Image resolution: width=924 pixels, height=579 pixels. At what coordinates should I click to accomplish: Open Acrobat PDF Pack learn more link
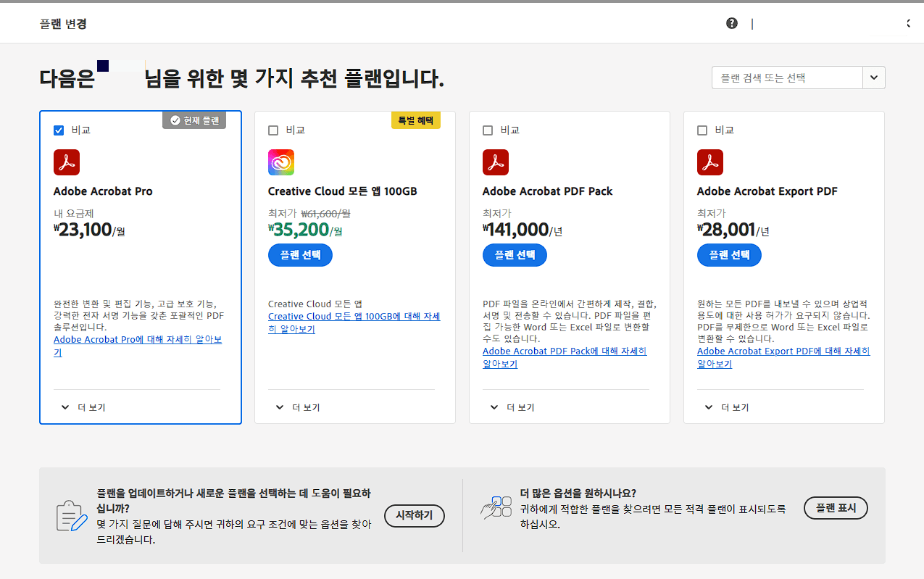(565, 358)
